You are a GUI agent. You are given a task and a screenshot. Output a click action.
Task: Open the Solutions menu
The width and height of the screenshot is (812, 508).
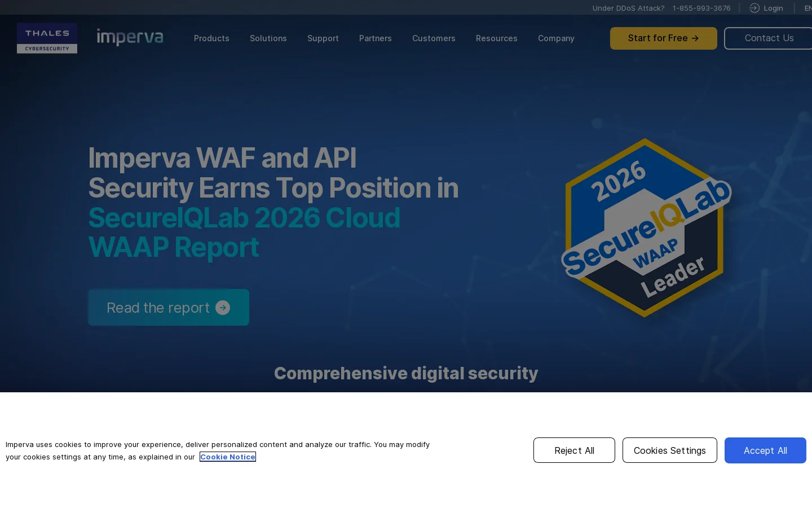pos(268,38)
